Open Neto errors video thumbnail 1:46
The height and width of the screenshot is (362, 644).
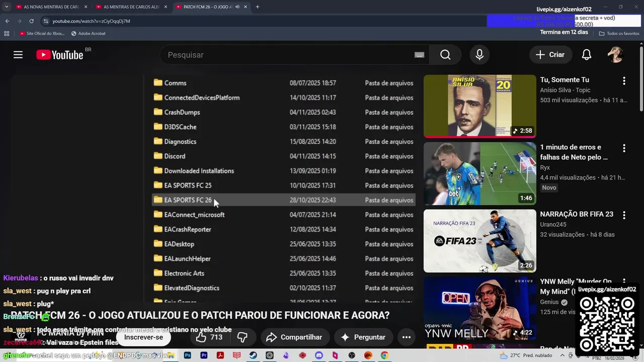[x=480, y=173]
